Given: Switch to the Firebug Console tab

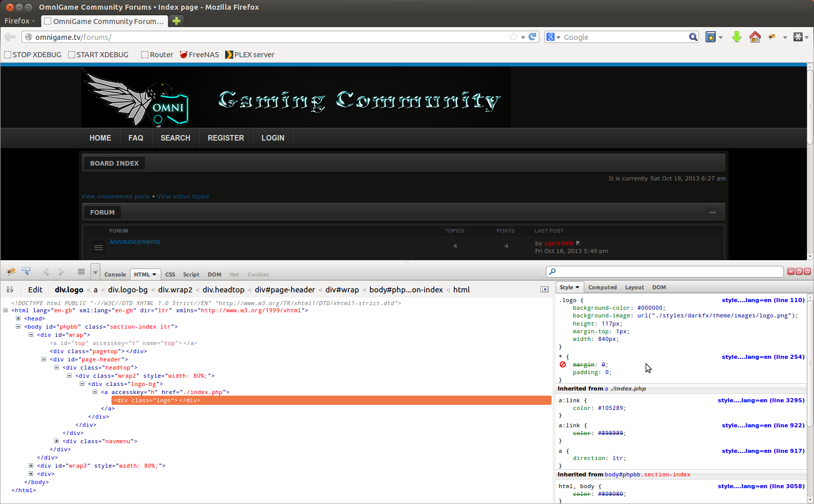Looking at the screenshot, I should pyautogui.click(x=115, y=274).
